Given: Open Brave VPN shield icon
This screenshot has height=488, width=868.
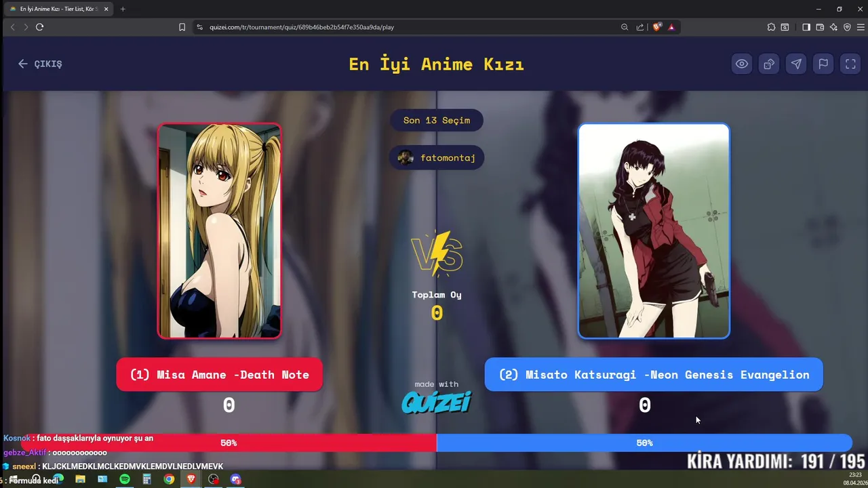Looking at the screenshot, I should click(847, 27).
